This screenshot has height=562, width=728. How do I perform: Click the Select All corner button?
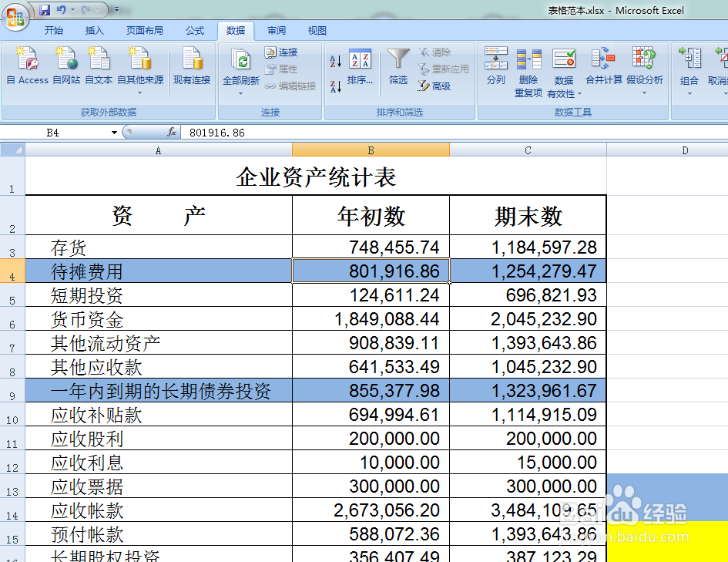coord(12,150)
